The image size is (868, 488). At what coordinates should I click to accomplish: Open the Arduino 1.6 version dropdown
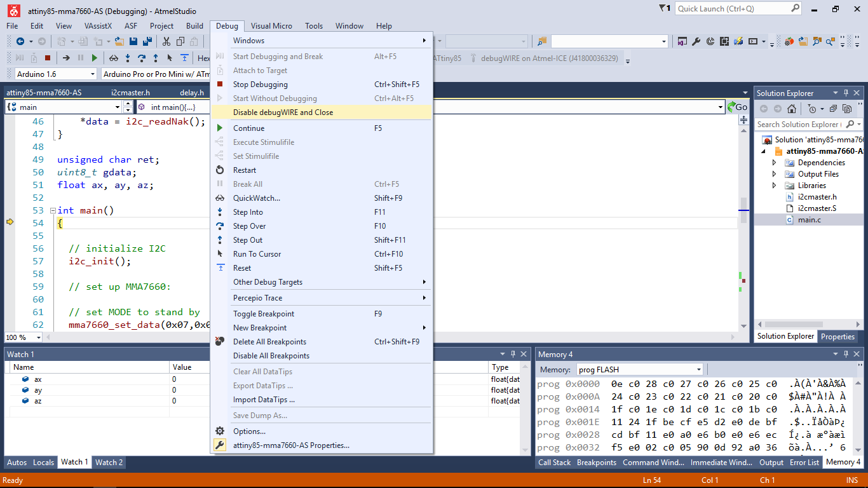[92, 74]
